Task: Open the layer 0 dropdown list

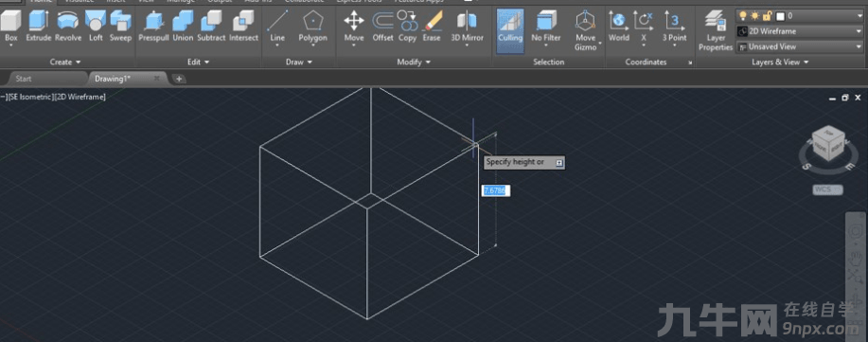Action: (x=859, y=16)
